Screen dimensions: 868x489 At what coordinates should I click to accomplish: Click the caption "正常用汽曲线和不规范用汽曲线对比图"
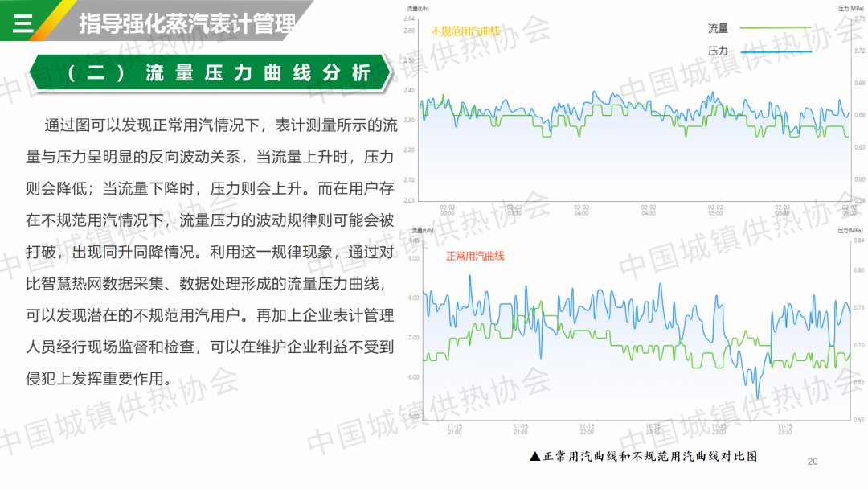pyautogui.click(x=650, y=456)
